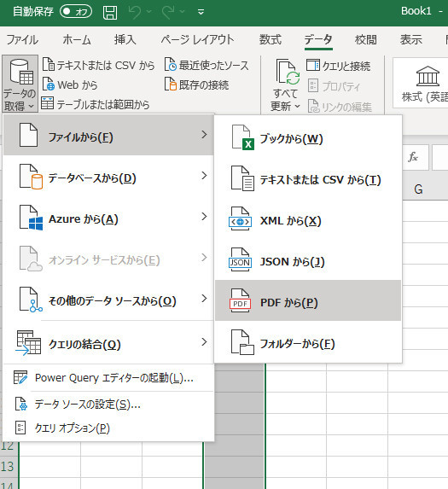The width and height of the screenshot is (448, 489).
Task: Expand その他のデータ ソースから chevron
Action: pos(204,299)
